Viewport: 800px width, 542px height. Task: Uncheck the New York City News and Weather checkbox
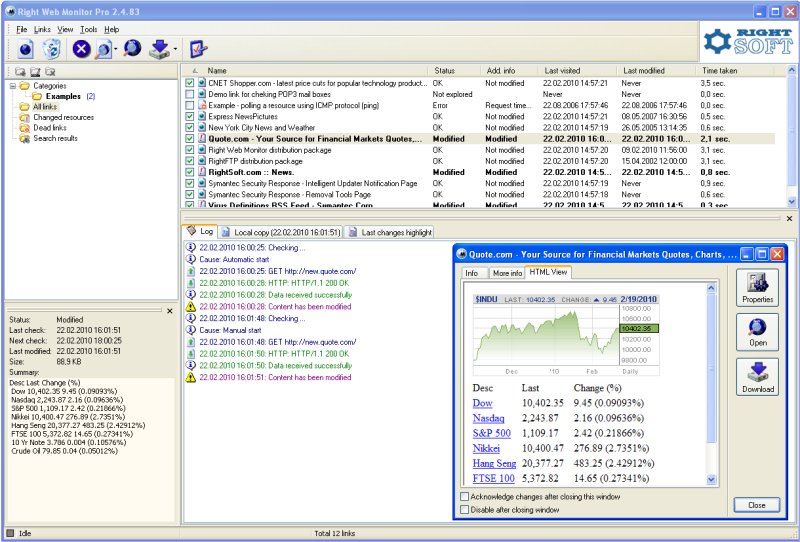190,128
